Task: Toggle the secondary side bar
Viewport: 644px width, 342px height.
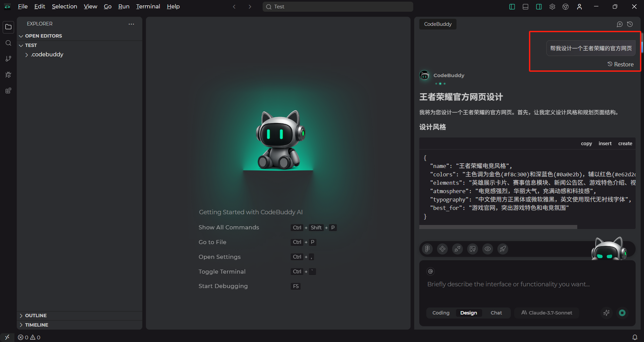Action: 539,7
